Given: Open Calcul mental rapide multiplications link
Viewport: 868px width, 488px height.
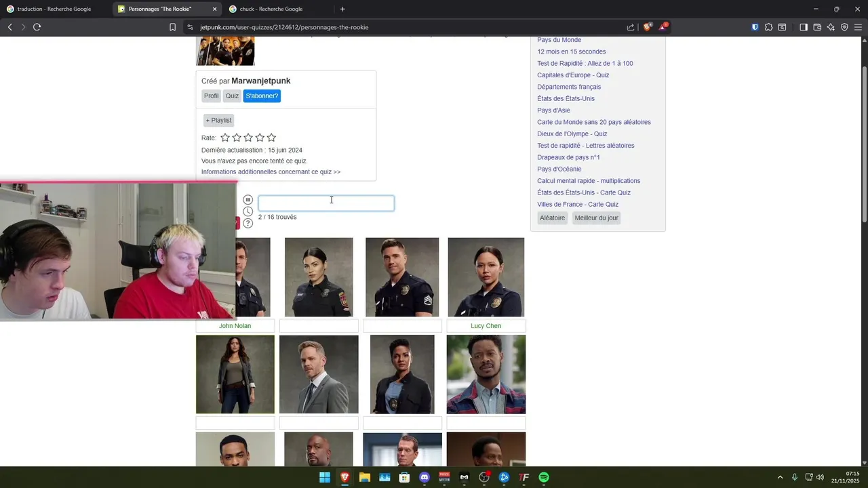Looking at the screenshot, I should coord(589,181).
